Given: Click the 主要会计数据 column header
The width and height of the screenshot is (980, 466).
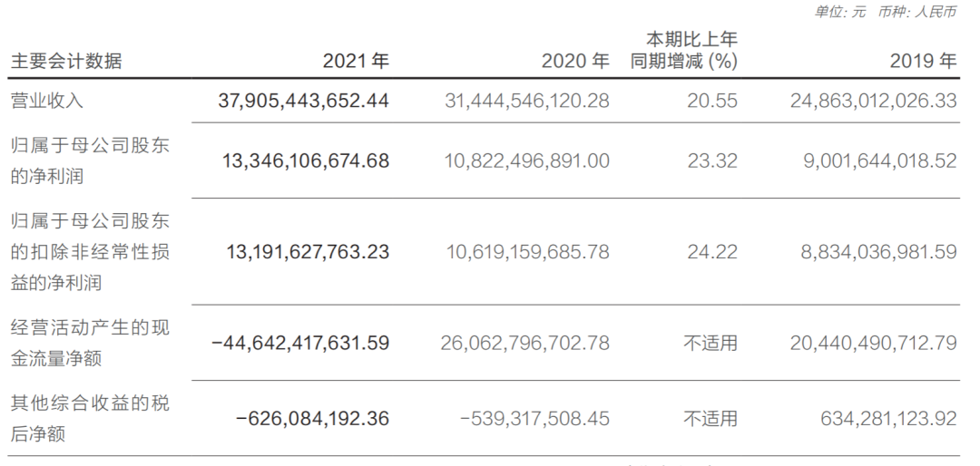Looking at the screenshot, I should click(66, 62).
